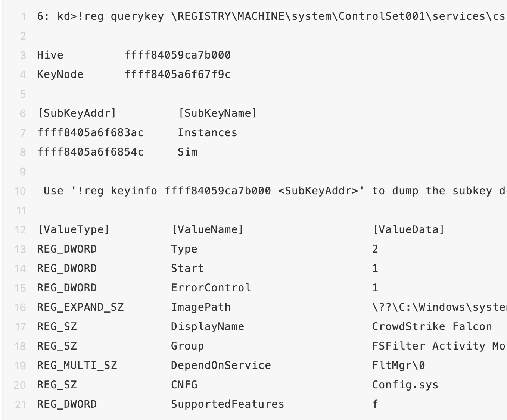
Task: Click the [ValueData] column header
Action: pyautogui.click(x=408, y=230)
